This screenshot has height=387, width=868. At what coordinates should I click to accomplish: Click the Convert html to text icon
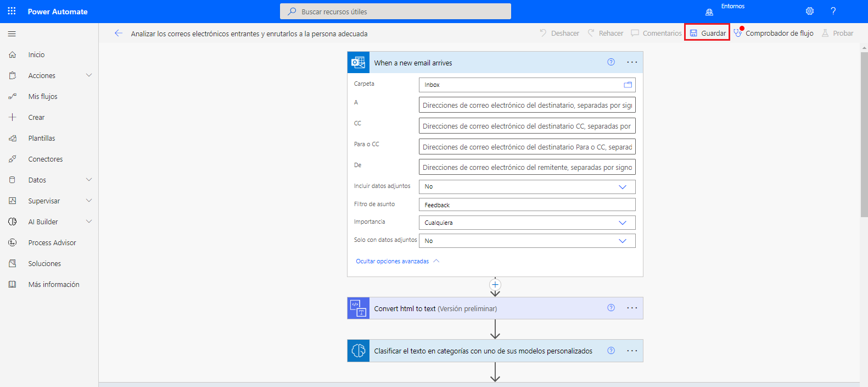tap(359, 308)
